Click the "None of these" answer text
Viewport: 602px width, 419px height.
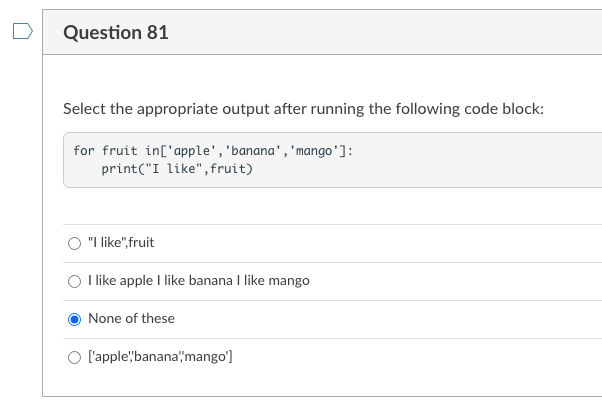click(131, 319)
